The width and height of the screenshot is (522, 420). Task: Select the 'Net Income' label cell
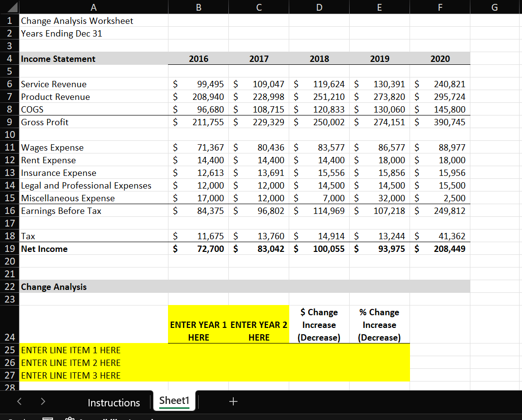(93, 248)
